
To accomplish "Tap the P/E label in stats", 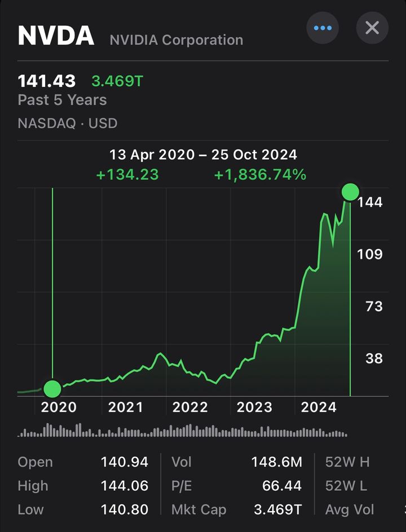I will point(182,486).
